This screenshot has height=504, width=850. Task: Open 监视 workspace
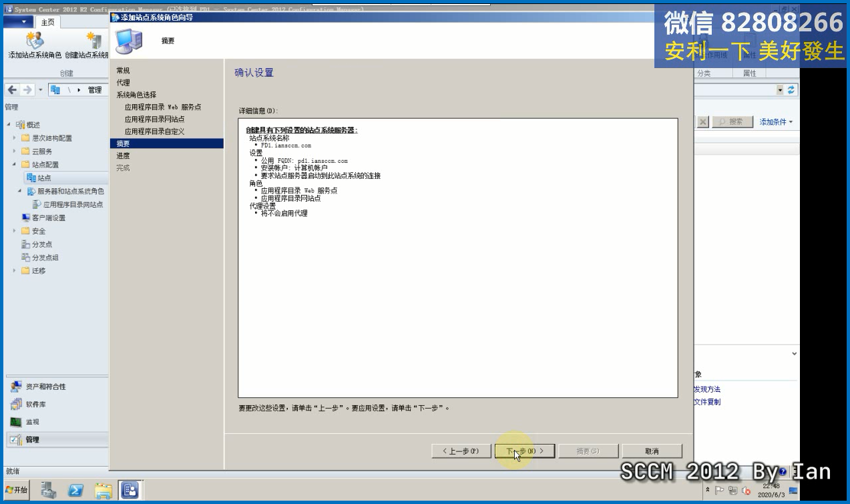[56, 422]
